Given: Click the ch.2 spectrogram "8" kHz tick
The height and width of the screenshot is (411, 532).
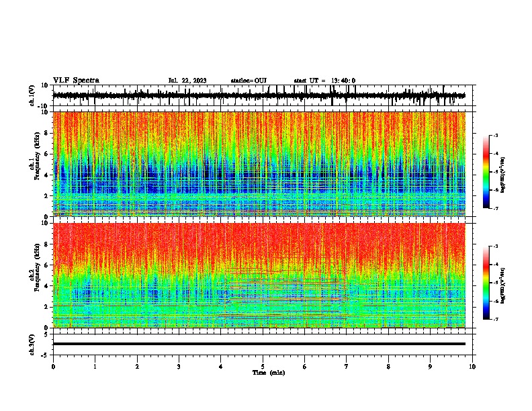Looking at the screenshot, I should pos(46,244).
